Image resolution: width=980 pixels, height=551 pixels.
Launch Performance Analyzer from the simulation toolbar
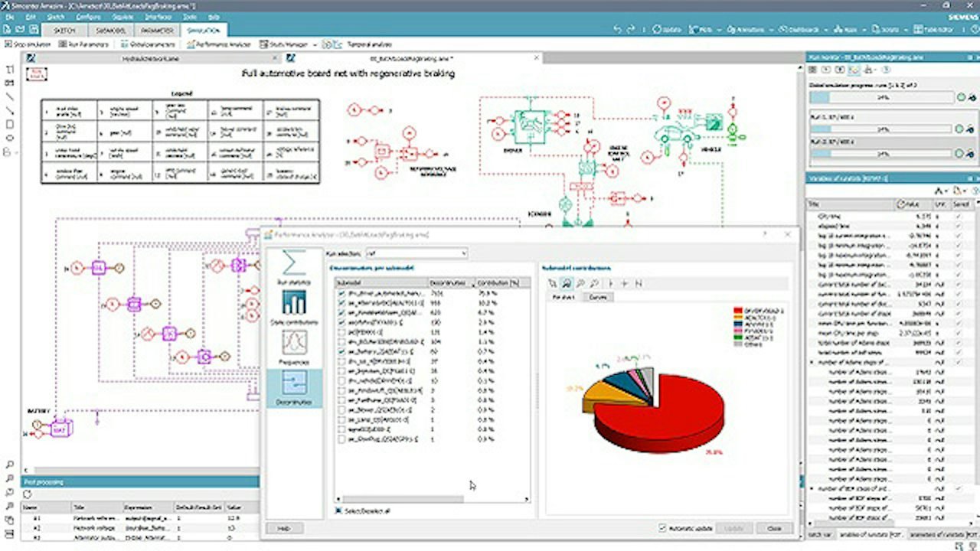(218, 44)
